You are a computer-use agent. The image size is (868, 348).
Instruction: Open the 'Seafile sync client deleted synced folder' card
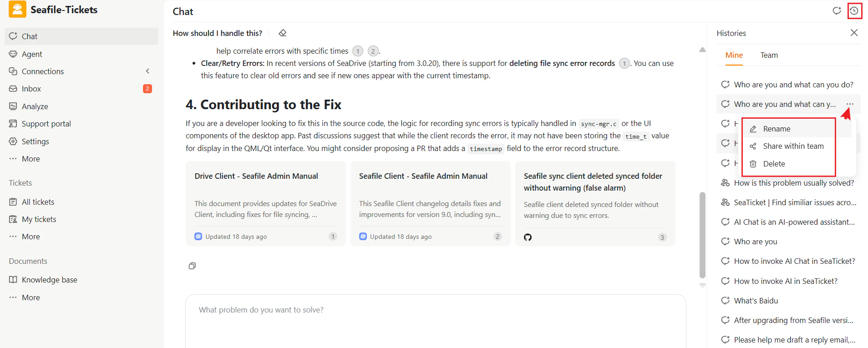595,203
